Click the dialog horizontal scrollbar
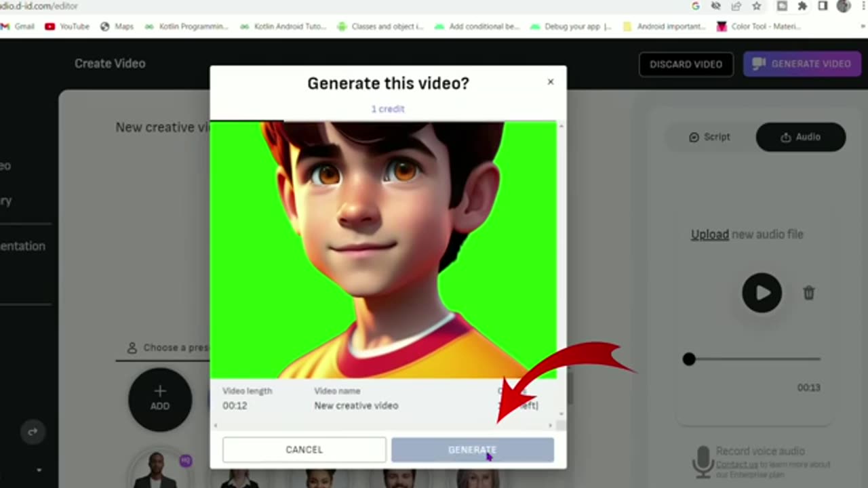 (383, 426)
